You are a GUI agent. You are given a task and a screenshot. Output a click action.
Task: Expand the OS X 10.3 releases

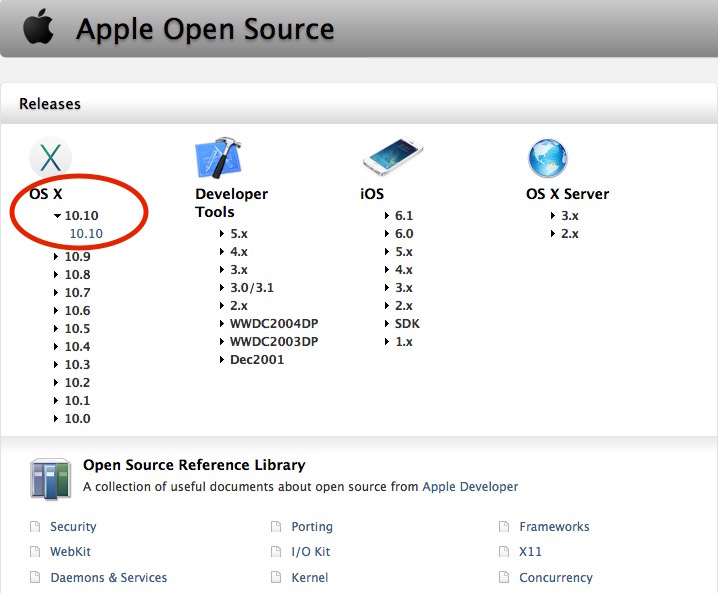[56, 365]
